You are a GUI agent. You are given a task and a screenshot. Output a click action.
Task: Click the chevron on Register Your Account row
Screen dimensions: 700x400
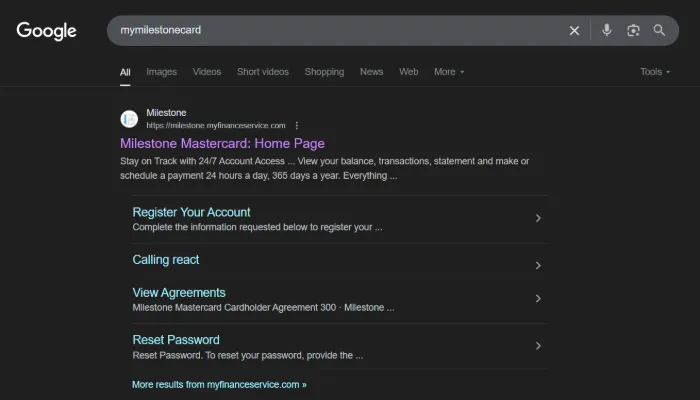(538, 218)
